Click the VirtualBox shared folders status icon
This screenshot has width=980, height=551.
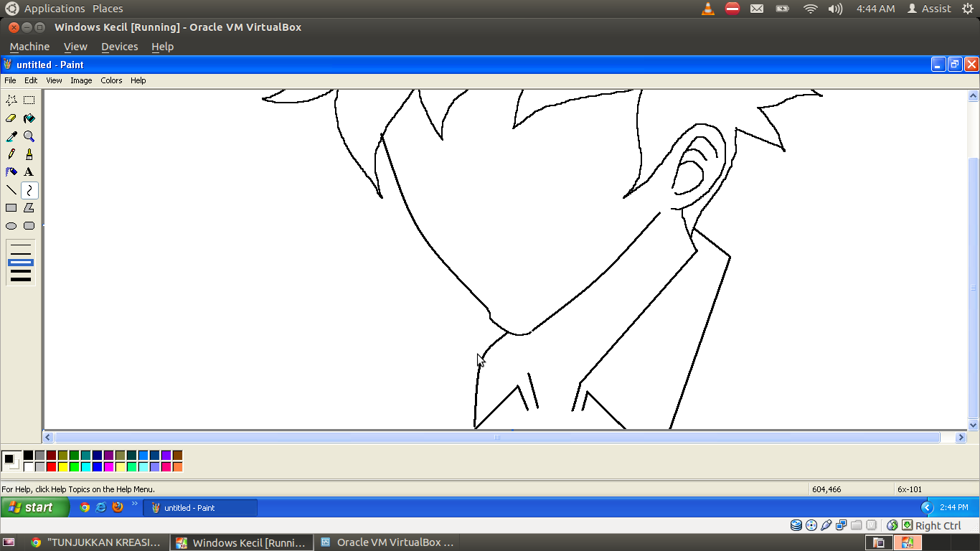click(857, 525)
